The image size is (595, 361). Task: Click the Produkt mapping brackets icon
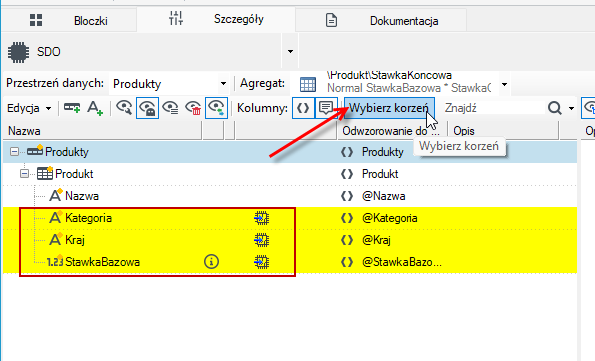pyautogui.click(x=347, y=174)
